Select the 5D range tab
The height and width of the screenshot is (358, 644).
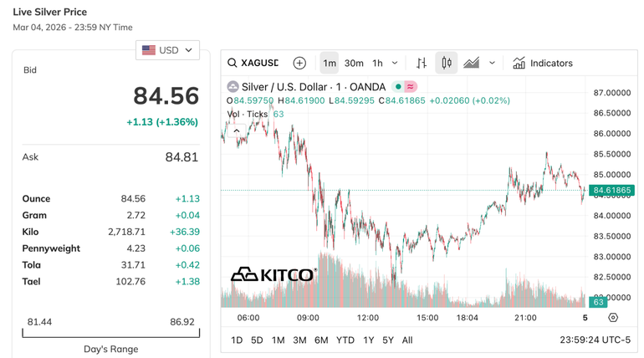click(257, 340)
